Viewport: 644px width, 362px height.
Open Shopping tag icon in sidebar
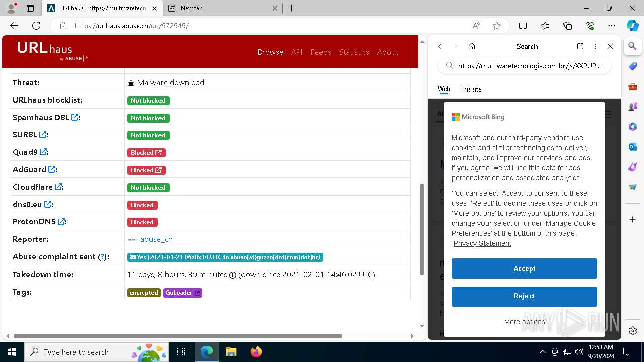633,66
